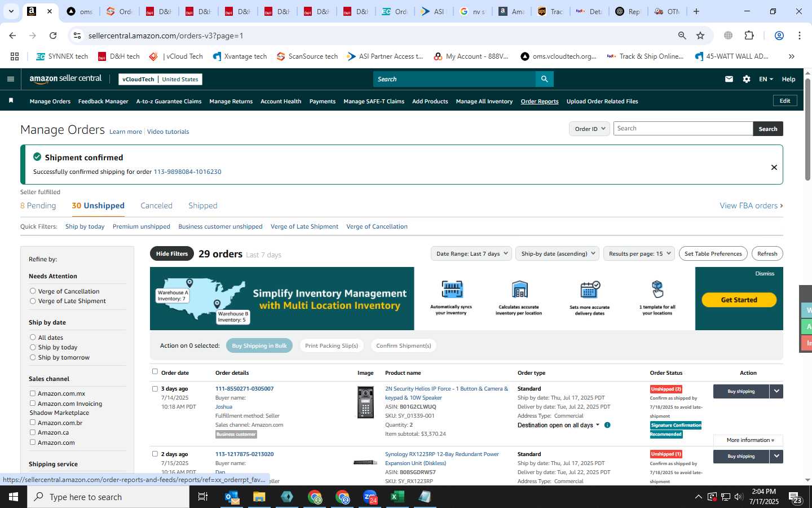Click the Get Started button on banner
This screenshot has width=812, height=508.
tap(739, 300)
